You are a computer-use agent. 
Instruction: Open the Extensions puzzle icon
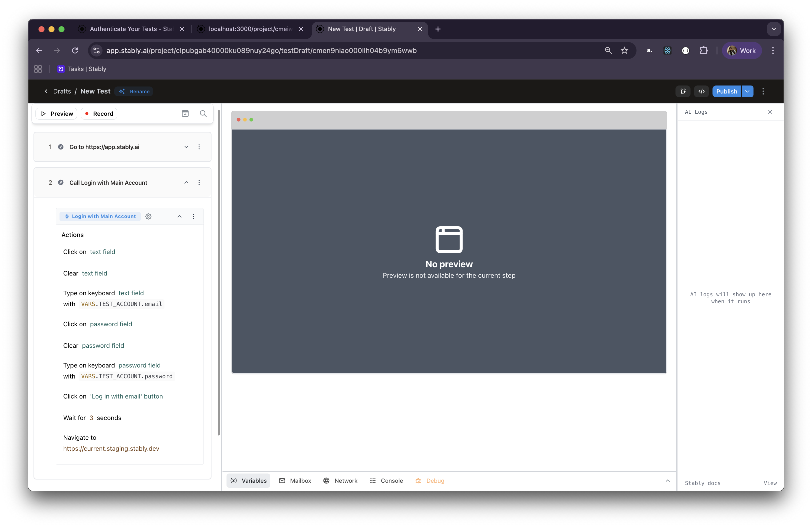click(703, 50)
